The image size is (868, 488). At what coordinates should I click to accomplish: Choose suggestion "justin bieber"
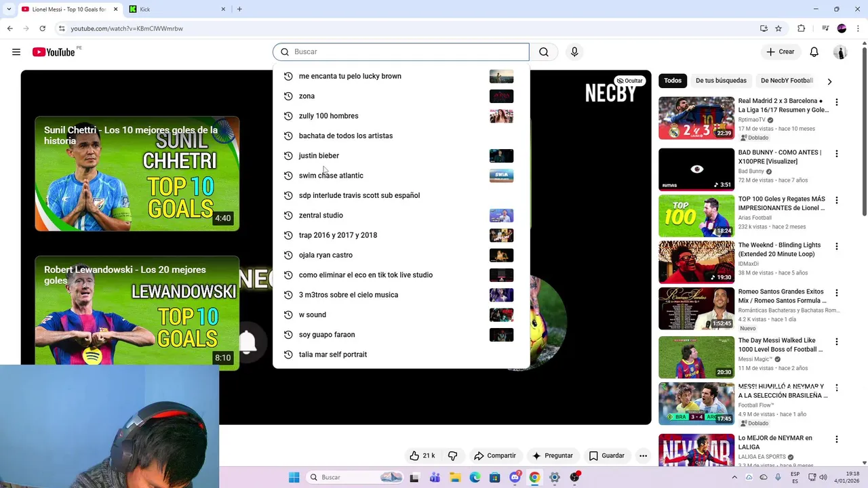pyautogui.click(x=401, y=156)
